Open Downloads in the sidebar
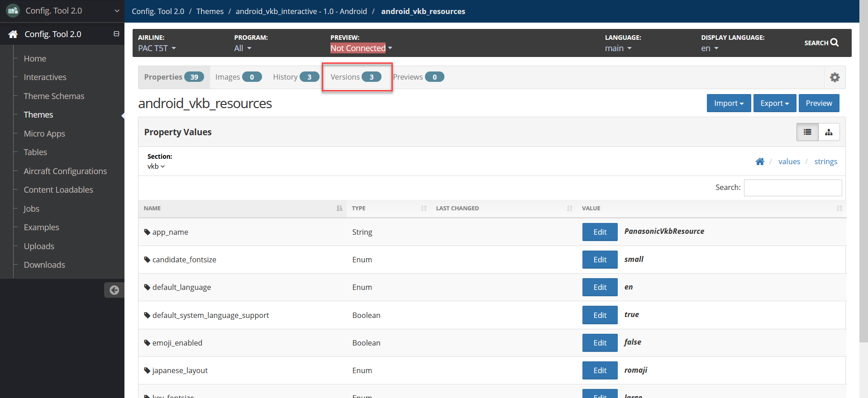This screenshot has width=868, height=398. pyautogui.click(x=44, y=265)
